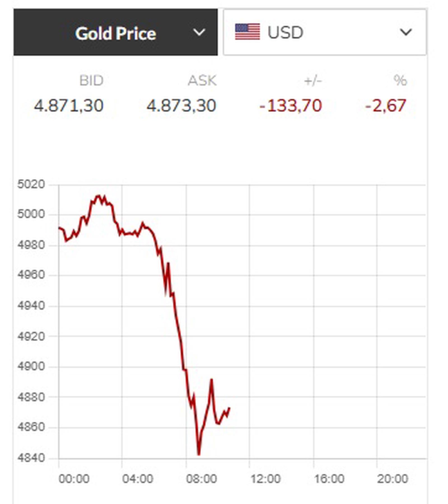Click the 20:00 time axis label

[393, 479]
